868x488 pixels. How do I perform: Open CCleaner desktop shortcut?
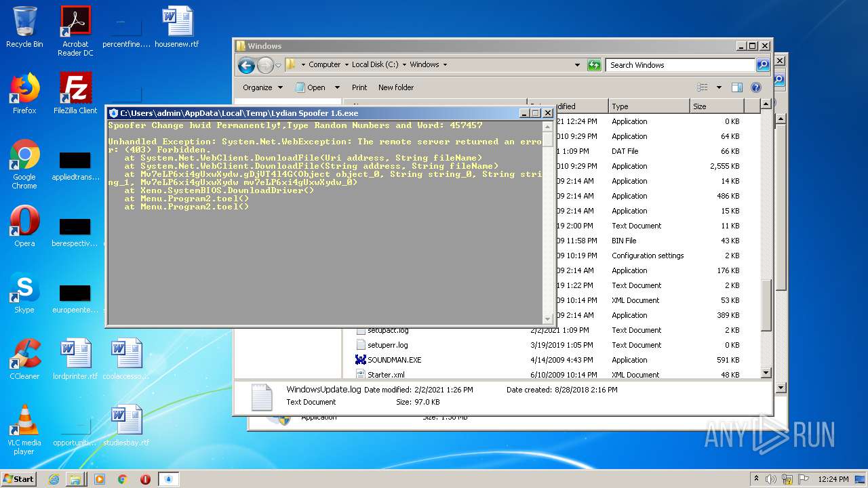tap(24, 359)
